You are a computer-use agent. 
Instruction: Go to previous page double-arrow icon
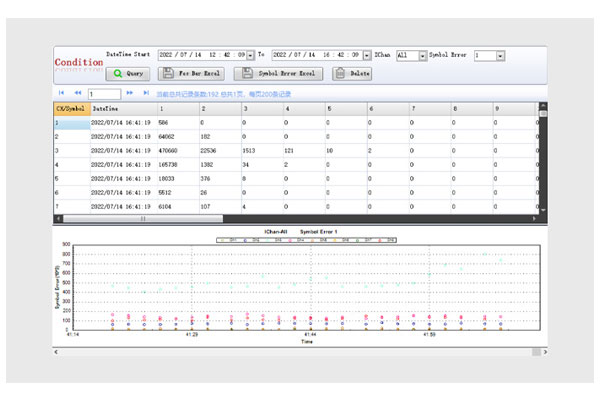click(78, 93)
